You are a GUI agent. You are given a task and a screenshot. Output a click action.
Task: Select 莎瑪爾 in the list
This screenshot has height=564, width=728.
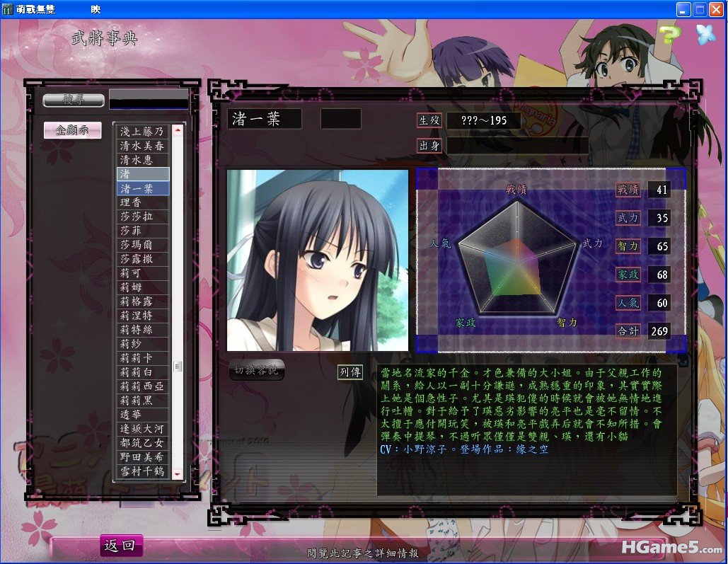click(x=142, y=245)
